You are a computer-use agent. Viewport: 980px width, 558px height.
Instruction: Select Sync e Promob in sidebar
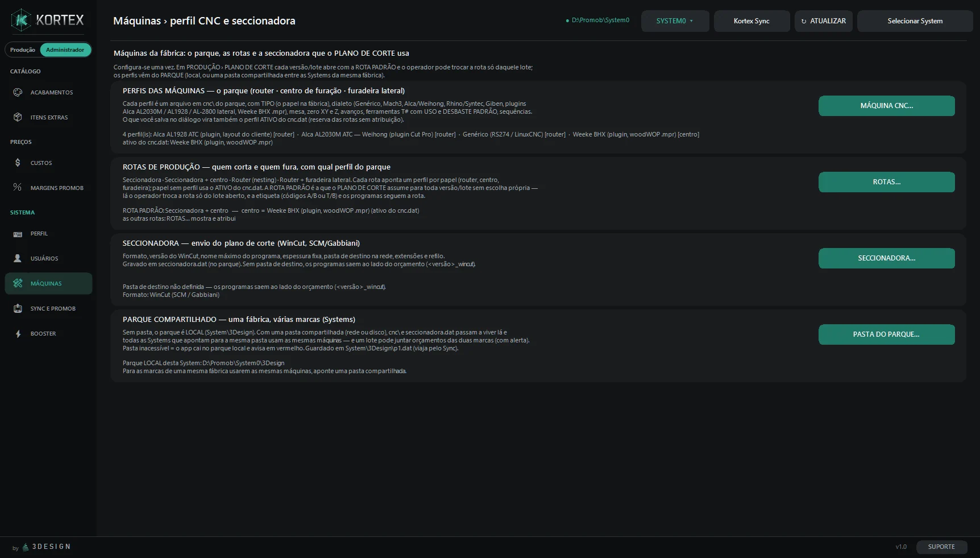pyautogui.click(x=48, y=308)
